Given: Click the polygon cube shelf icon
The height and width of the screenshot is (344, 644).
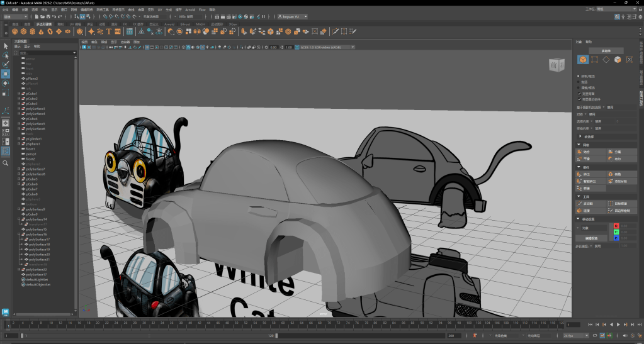Looking at the screenshot, I should tap(23, 31).
